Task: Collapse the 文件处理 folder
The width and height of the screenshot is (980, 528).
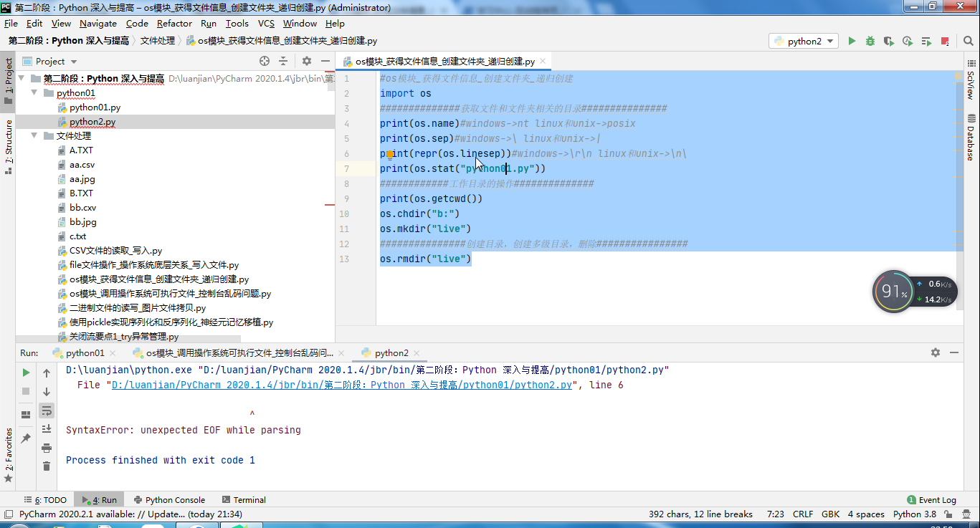Action: pyautogui.click(x=34, y=136)
